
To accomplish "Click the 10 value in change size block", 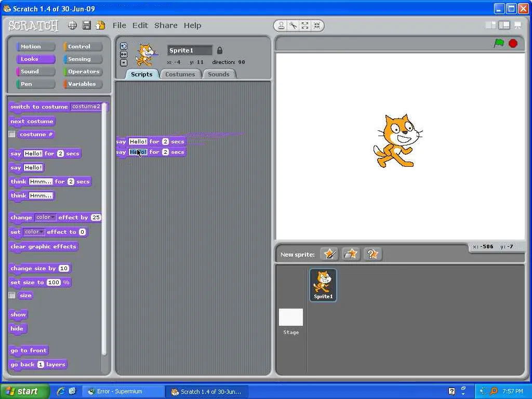I will pyautogui.click(x=64, y=269).
